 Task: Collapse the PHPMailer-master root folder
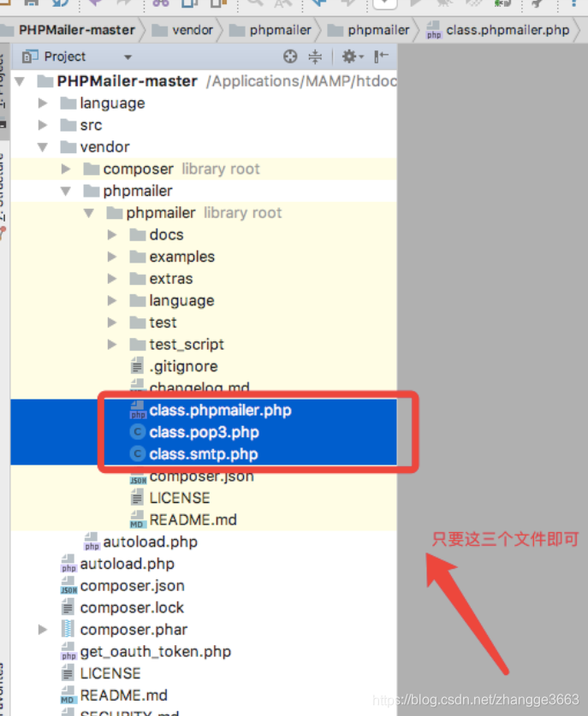[20, 82]
